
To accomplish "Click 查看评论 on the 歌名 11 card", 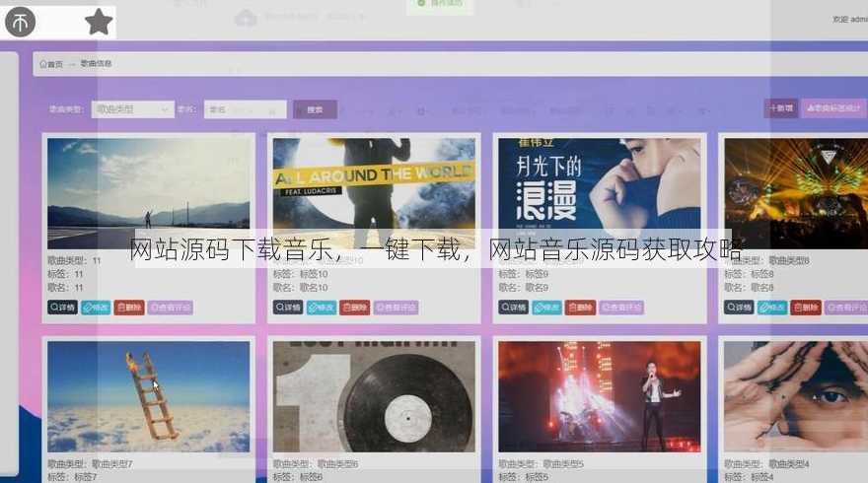I will pyautogui.click(x=170, y=308).
